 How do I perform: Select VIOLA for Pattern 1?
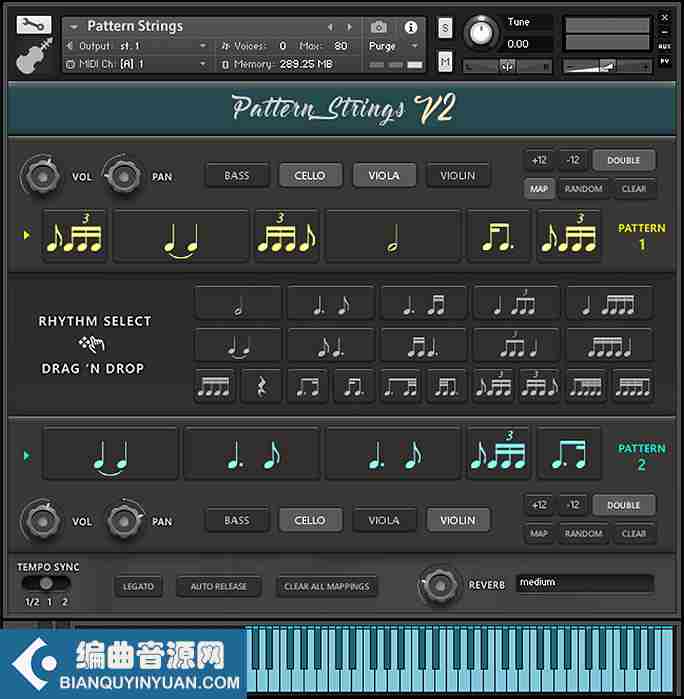click(384, 175)
